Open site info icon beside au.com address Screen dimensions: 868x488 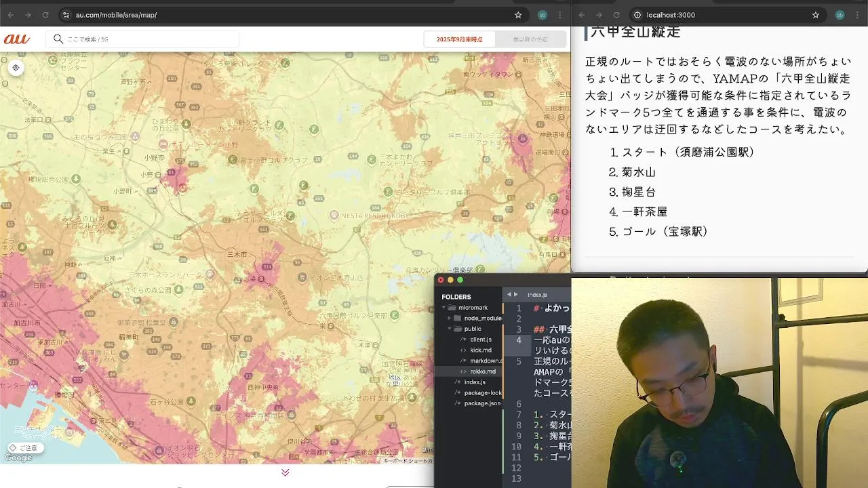pos(66,15)
